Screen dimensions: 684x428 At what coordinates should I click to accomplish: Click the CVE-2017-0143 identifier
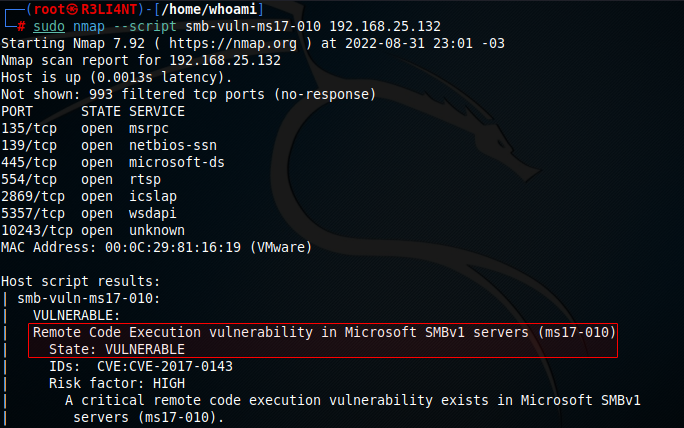point(181,366)
